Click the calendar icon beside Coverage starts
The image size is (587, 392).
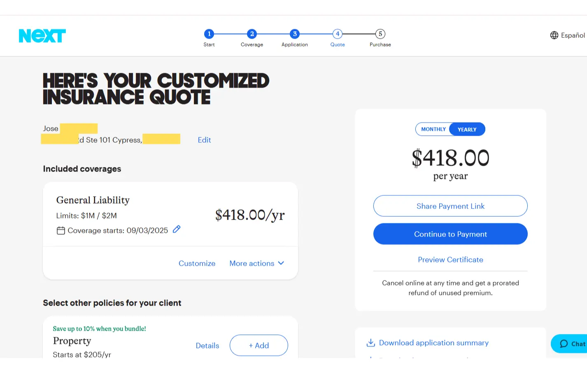(x=61, y=231)
